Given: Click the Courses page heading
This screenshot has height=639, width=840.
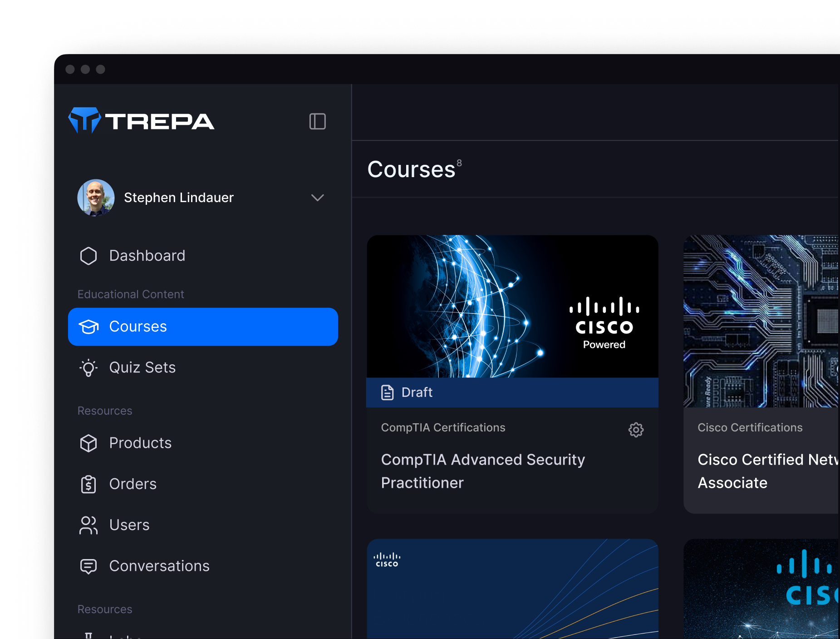Looking at the screenshot, I should [x=411, y=169].
